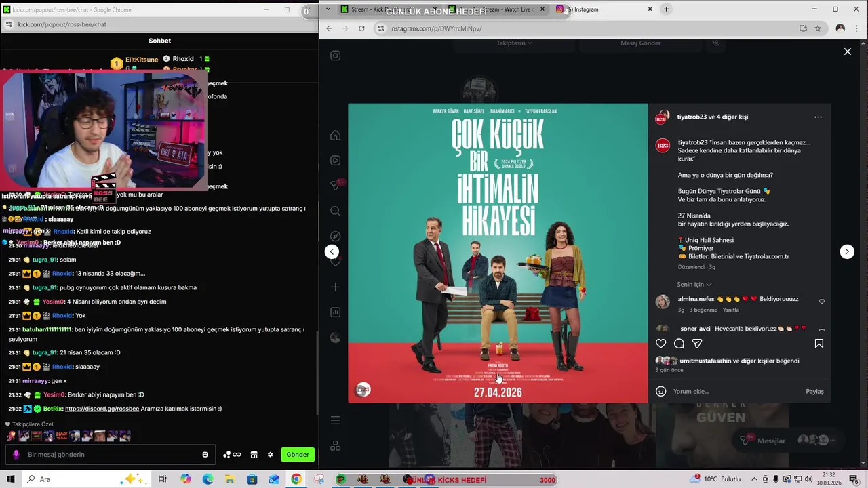Click microphone icon in Kick chat box

pos(16,455)
